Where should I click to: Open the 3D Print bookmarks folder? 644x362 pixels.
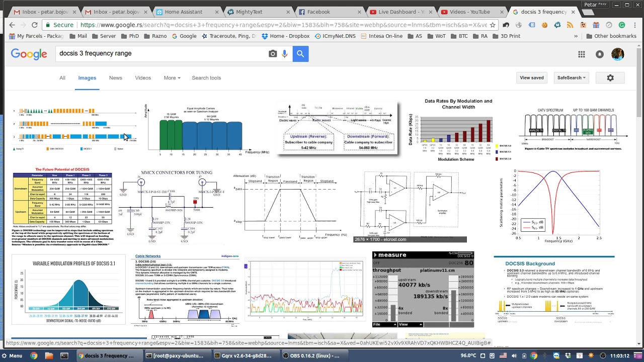coord(505,36)
